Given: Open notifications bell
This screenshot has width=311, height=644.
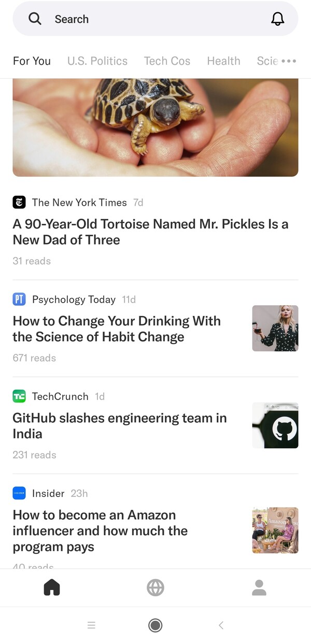Looking at the screenshot, I should pyautogui.click(x=278, y=19).
